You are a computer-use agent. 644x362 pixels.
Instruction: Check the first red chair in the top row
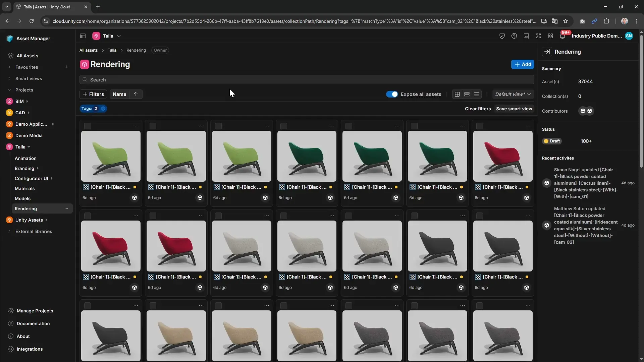480,126
